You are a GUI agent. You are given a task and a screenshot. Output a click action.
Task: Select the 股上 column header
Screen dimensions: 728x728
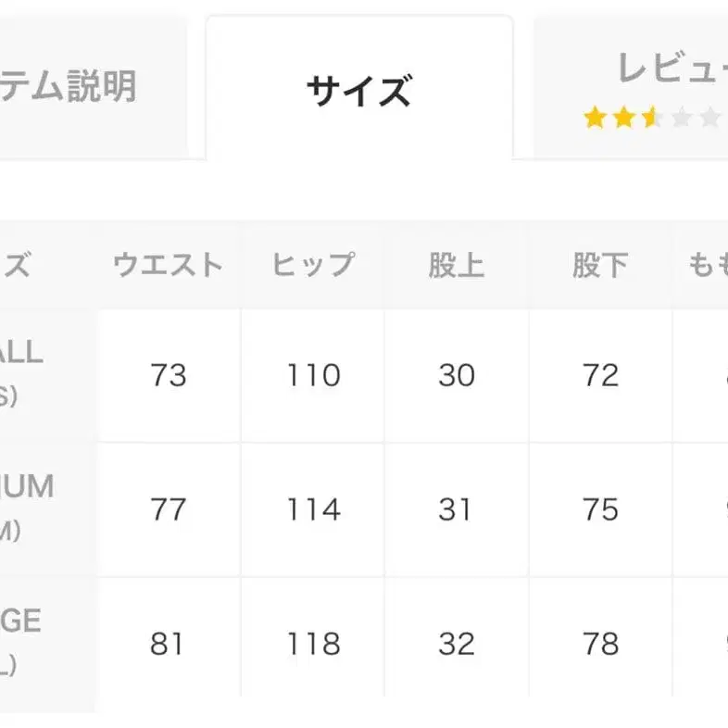[457, 266]
